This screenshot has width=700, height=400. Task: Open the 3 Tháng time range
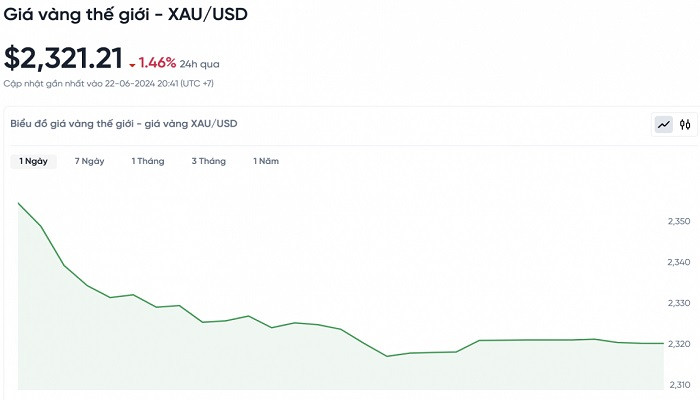209,161
